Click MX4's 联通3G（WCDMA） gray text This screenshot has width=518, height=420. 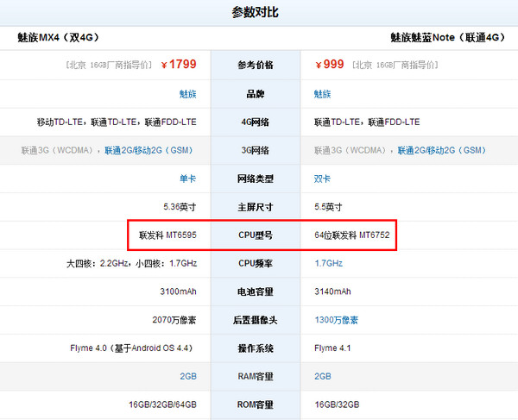tap(57, 150)
